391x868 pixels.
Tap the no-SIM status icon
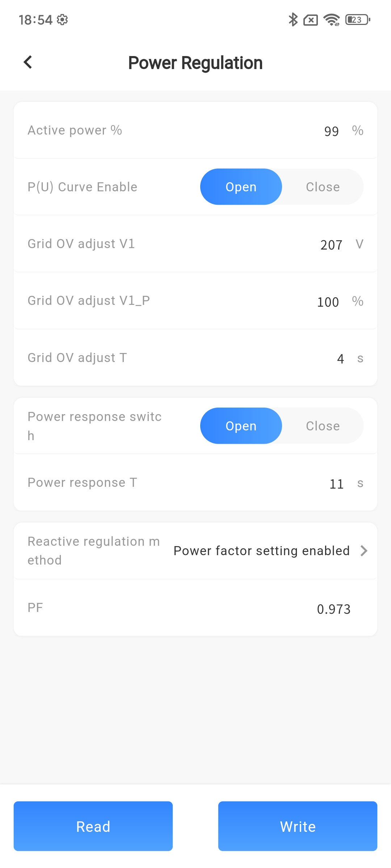[311, 20]
